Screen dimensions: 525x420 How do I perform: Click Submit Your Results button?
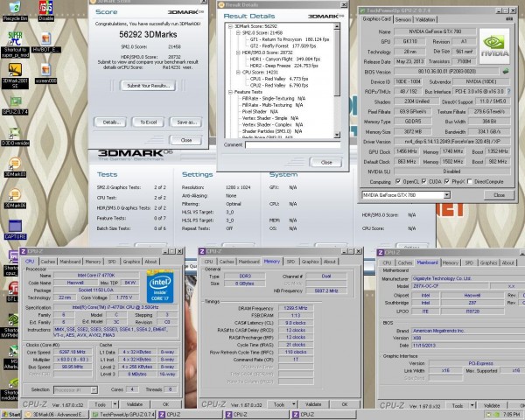148,86
